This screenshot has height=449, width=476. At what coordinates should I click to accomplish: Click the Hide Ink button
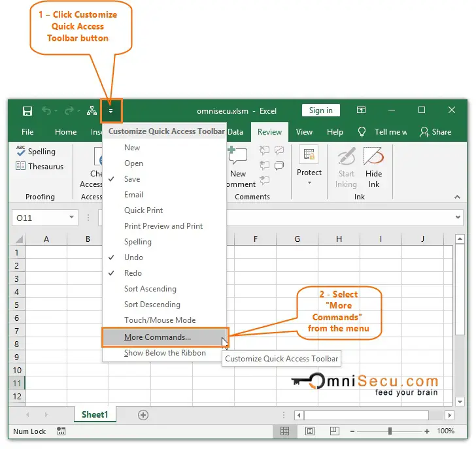tap(374, 167)
